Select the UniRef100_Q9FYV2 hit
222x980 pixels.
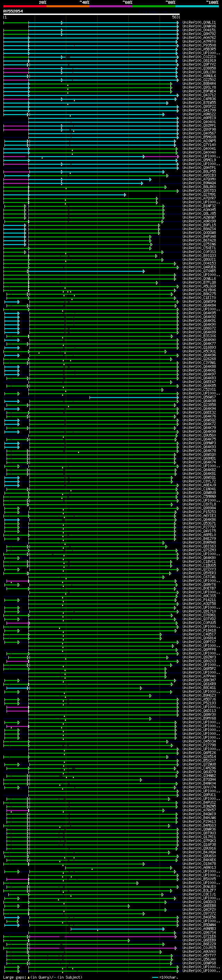coord(199,64)
